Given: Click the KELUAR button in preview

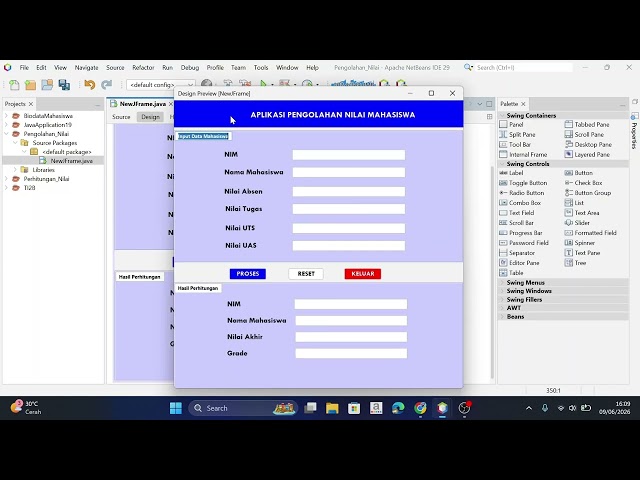Looking at the screenshot, I should pos(363,274).
